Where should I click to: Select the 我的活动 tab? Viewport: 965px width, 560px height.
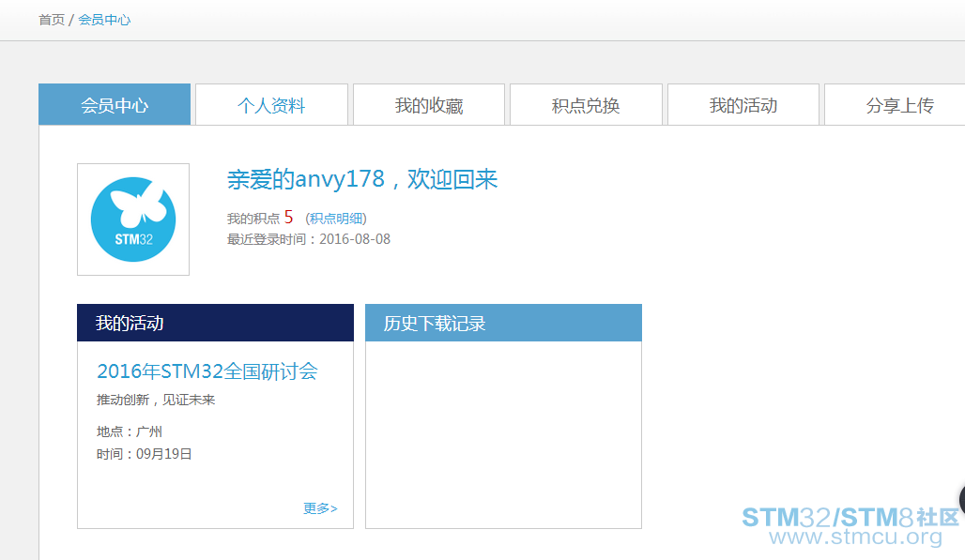(x=743, y=104)
